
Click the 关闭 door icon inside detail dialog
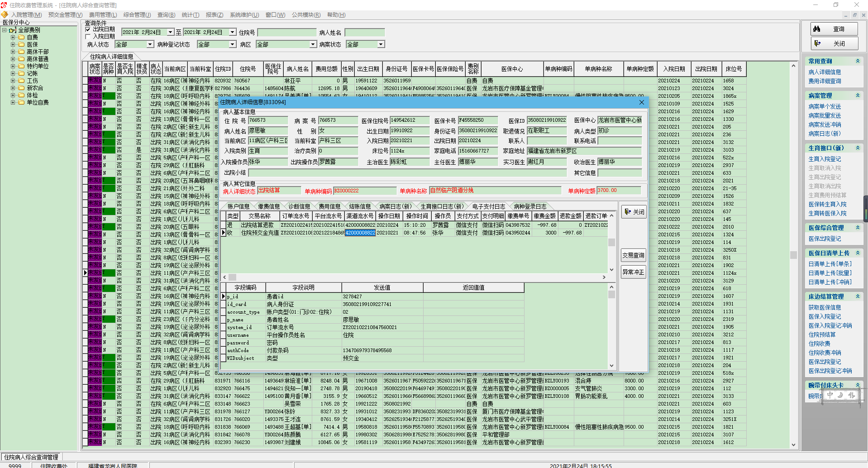[x=633, y=212]
